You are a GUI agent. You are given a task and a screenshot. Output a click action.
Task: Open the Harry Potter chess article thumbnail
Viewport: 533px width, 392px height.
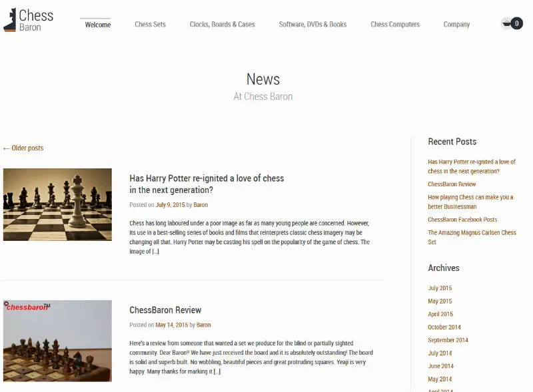(x=57, y=204)
